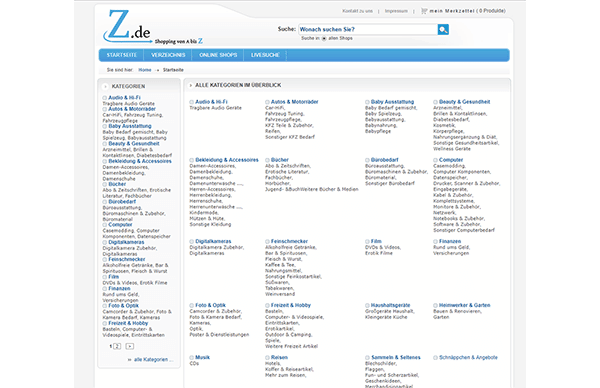The height and width of the screenshot is (388, 600).
Task: Click the icon beside Computer in main grid
Action: (x=435, y=160)
